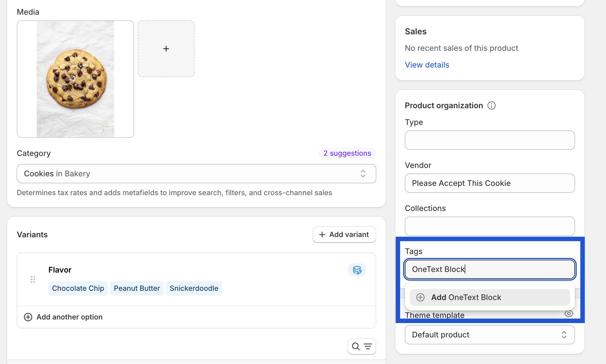606x364 pixels.
Task: Click the variants search and filter icon
Action: (x=362, y=346)
